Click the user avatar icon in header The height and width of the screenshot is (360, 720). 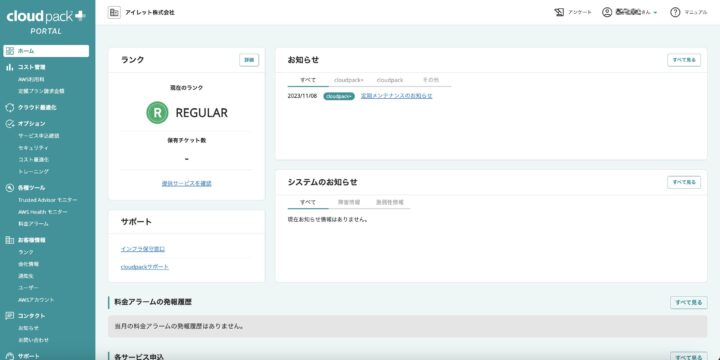(x=607, y=12)
